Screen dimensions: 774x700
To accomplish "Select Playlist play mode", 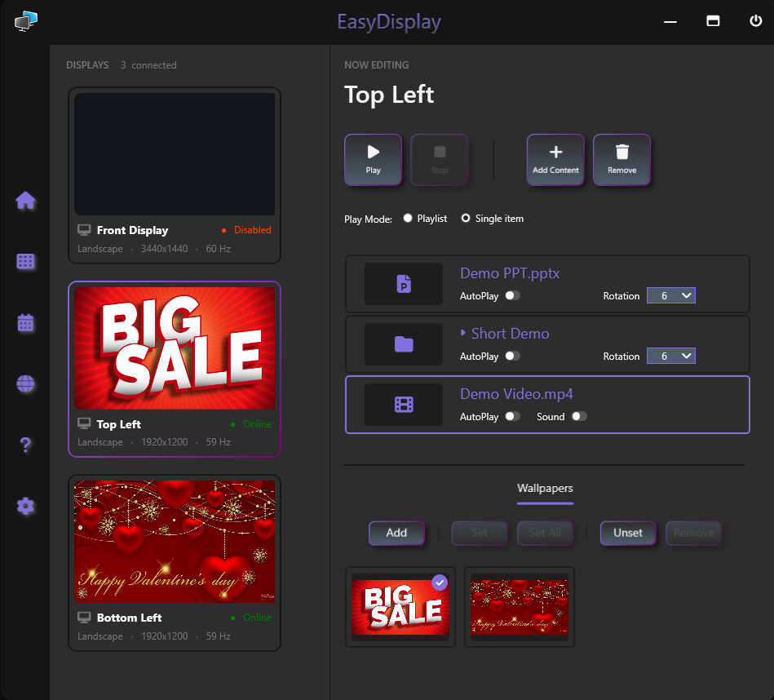I will click(425, 218).
